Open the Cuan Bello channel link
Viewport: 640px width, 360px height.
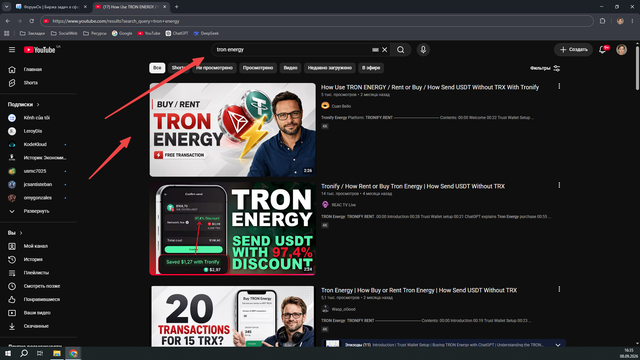coord(341,106)
